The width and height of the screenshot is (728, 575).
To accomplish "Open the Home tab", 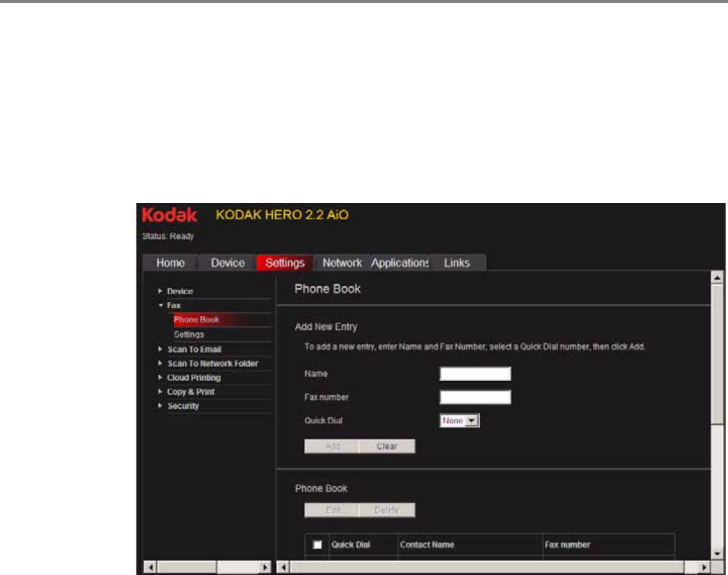I will [170, 263].
